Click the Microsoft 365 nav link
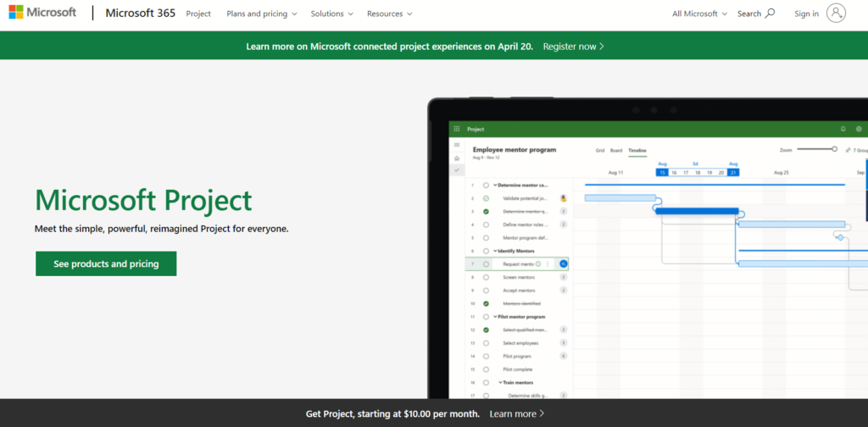The width and height of the screenshot is (868, 427). click(x=141, y=13)
